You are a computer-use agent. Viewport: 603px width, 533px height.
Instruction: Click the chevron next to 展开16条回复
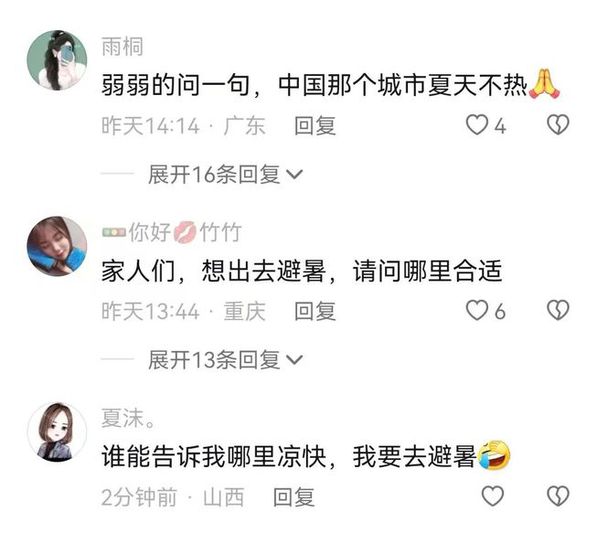tap(295, 175)
